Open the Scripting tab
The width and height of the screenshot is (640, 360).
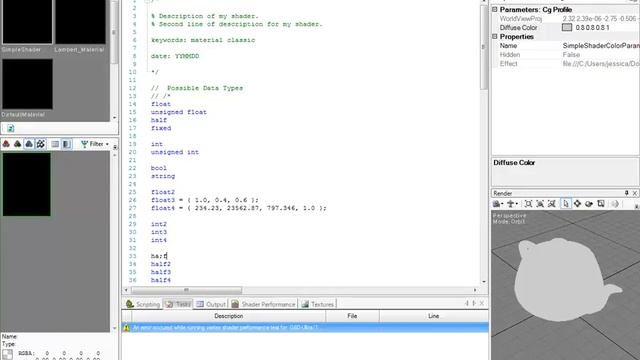[x=143, y=304]
